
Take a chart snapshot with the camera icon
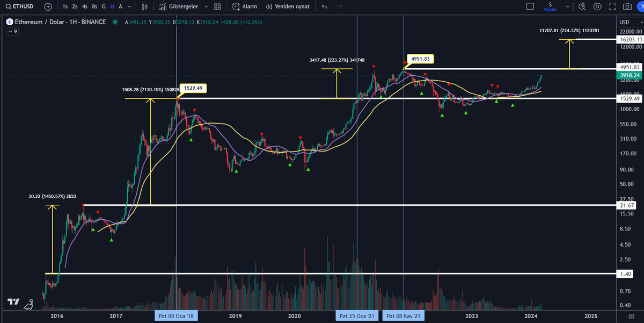[x=627, y=6]
